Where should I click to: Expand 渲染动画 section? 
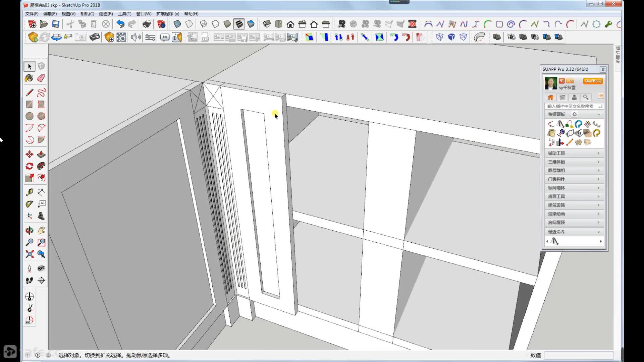[x=574, y=214]
